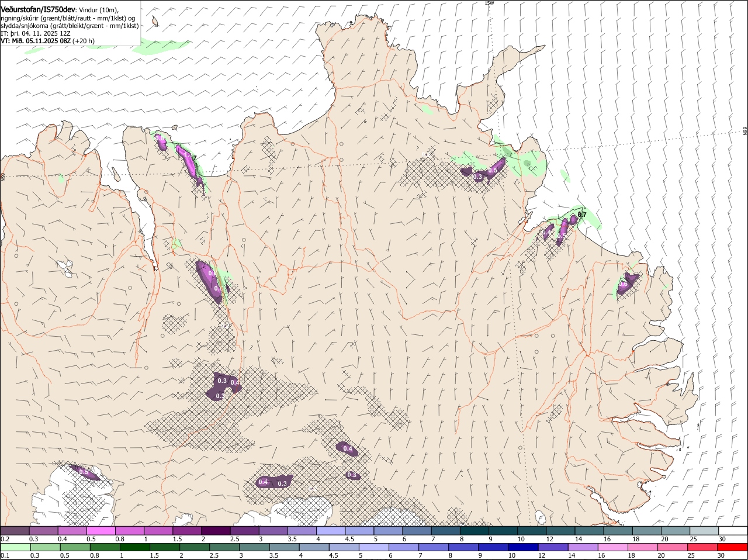Click the 0.1 label under the lower scale

[5, 555]
